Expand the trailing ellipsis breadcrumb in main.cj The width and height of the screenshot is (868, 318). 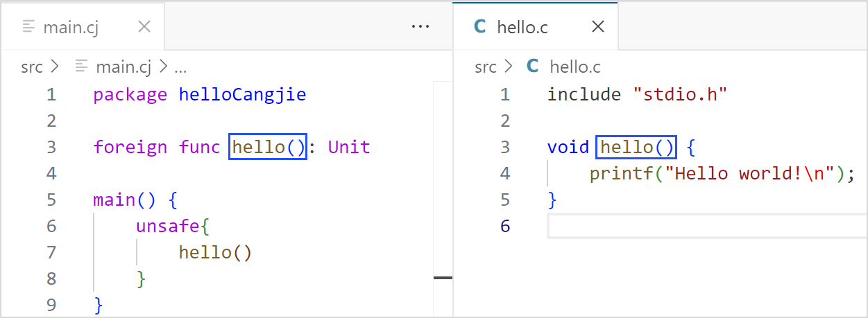point(180,67)
